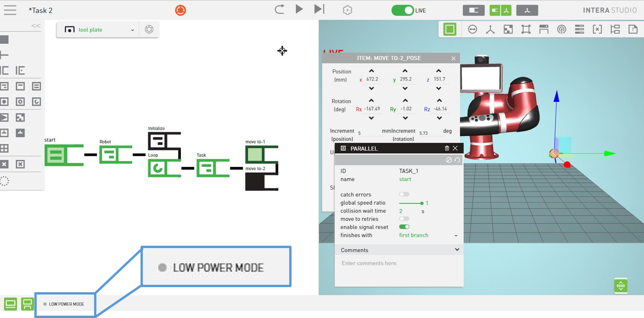Click the reset arrow icon in PARALLEL panel
Image resolution: width=644 pixels, height=318 pixels.
pos(457,160)
